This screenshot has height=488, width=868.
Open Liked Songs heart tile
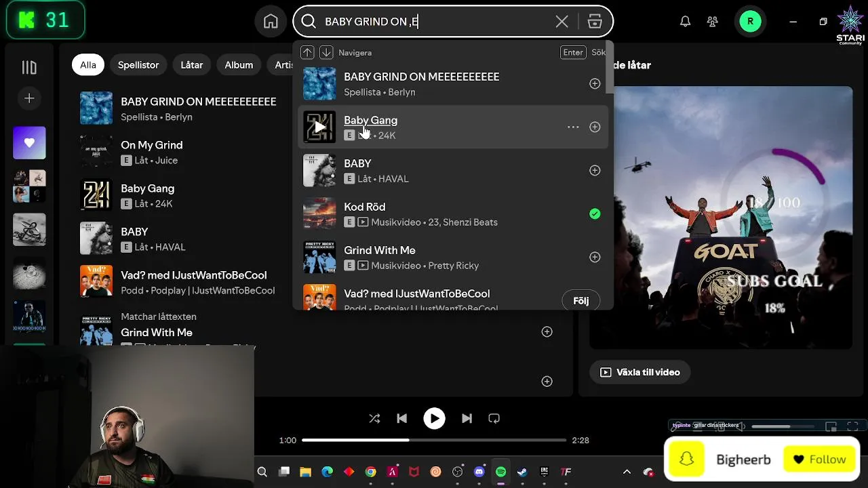pyautogui.click(x=29, y=143)
